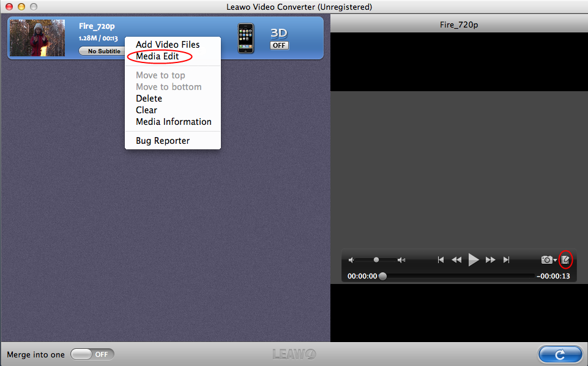Click the remaining time -00:00:13
The image size is (588, 366).
pos(553,276)
